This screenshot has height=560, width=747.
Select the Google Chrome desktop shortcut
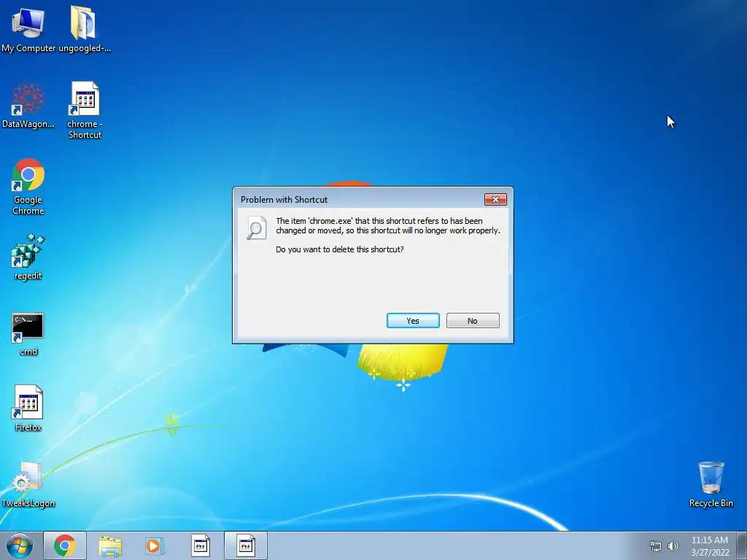(28, 187)
